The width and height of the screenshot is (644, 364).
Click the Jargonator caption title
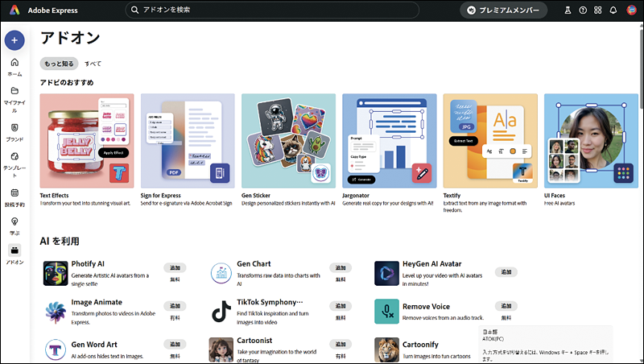click(356, 196)
